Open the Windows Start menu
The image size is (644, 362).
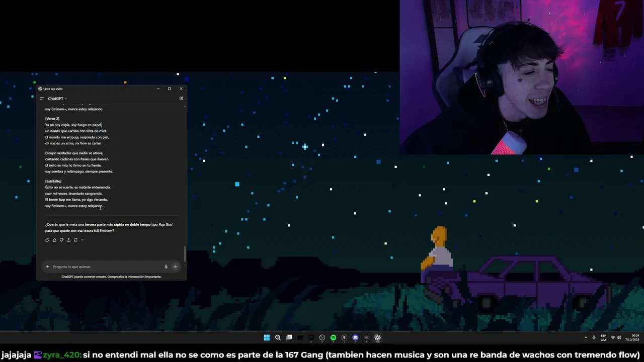click(267, 337)
